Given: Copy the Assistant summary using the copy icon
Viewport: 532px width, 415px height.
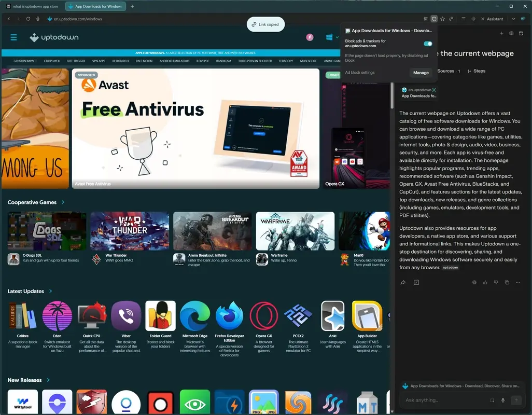Looking at the screenshot, I should pyautogui.click(x=507, y=282).
